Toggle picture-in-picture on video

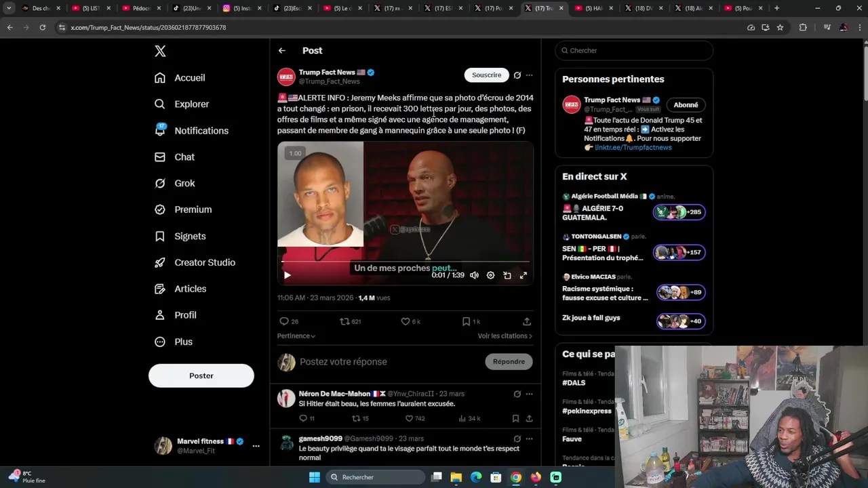(x=507, y=275)
